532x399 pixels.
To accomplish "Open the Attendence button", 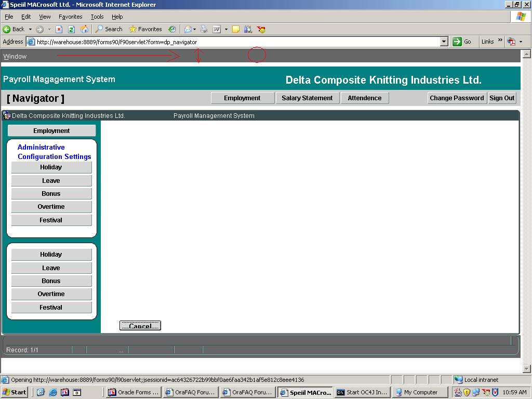I will click(x=364, y=98).
